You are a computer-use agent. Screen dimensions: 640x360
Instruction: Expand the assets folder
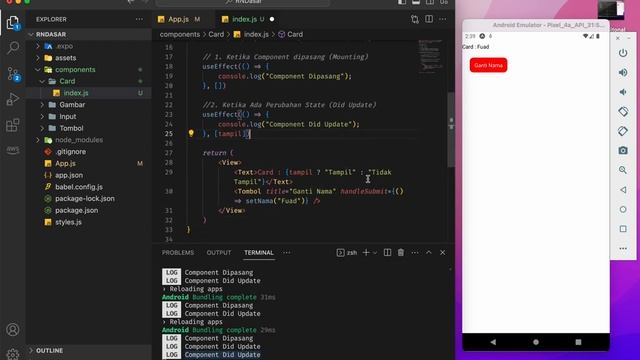38,58
